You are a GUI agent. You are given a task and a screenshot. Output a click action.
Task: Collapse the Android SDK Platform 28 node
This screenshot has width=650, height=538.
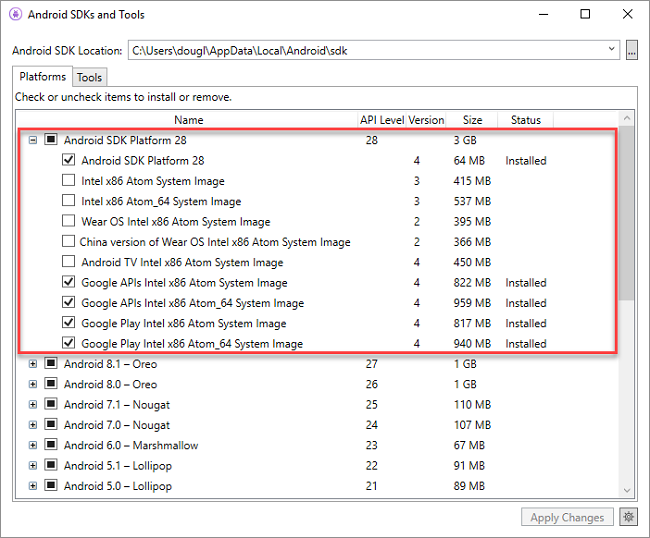33,140
